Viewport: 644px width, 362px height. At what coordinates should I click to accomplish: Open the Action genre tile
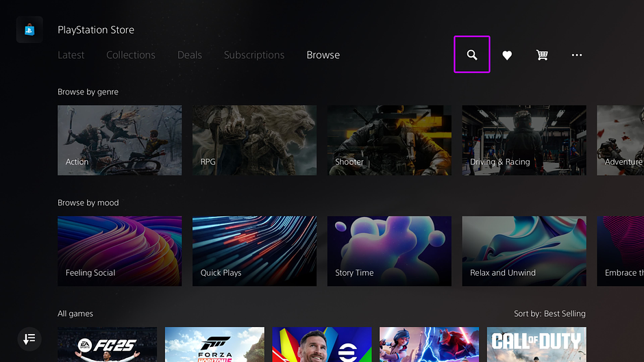tap(119, 140)
